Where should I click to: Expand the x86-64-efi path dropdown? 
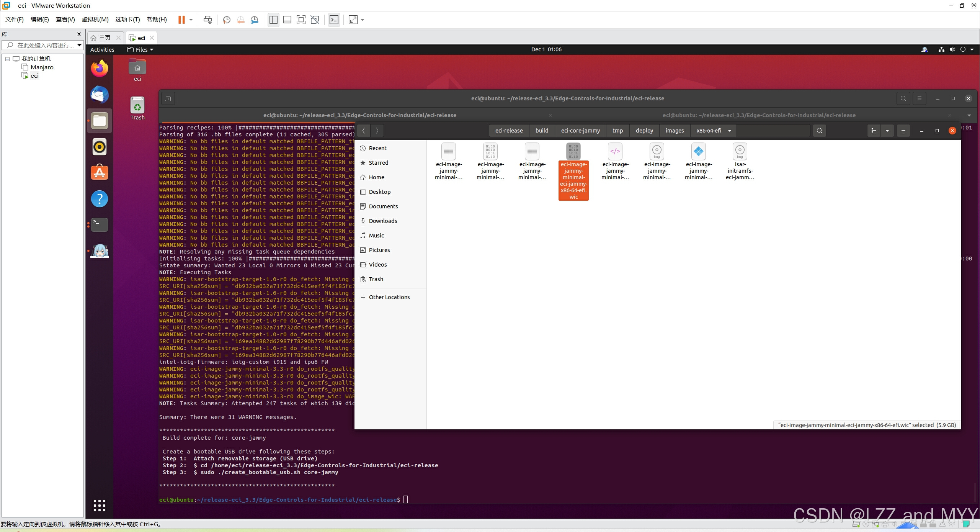coord(730,131)
